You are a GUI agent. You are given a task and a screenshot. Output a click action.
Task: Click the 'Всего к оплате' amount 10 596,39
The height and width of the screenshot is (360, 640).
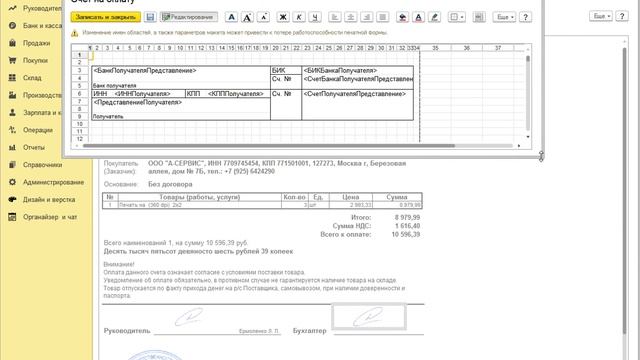click(x=406, y=235)
